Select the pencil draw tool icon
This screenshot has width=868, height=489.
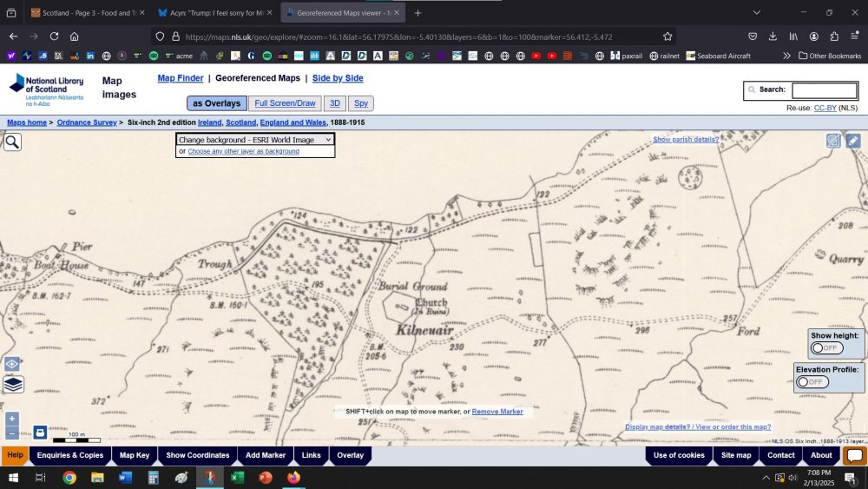click(853, 141)
